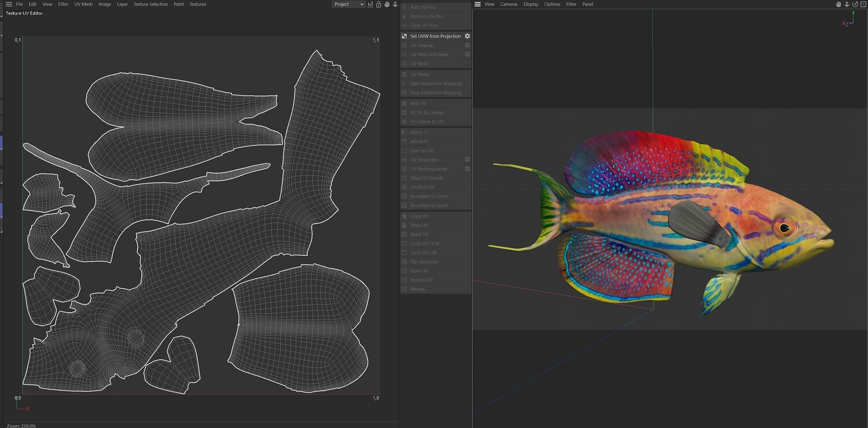Open the viewport Options menu
Screen dimensions: 868x428
tap(552, 4)
